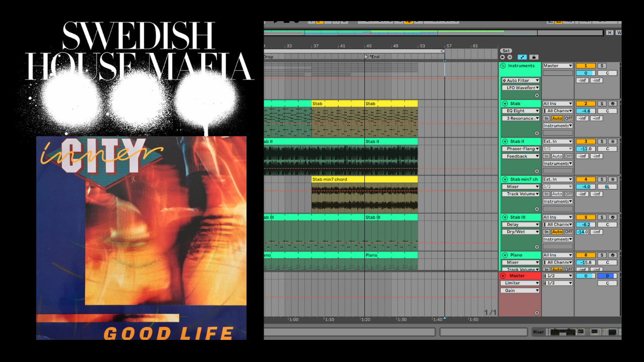This screenshot has height=362, width=644.
Task: Click the Piano track volume -15.8
Action: tap(586, 262)
